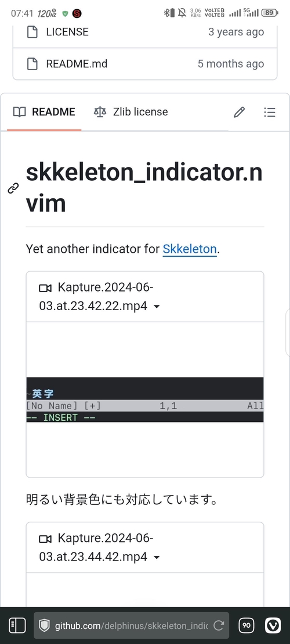This screenshot has width=290, height=644.
Task: Open the LICENSE file
Action: tap(67, 32)
